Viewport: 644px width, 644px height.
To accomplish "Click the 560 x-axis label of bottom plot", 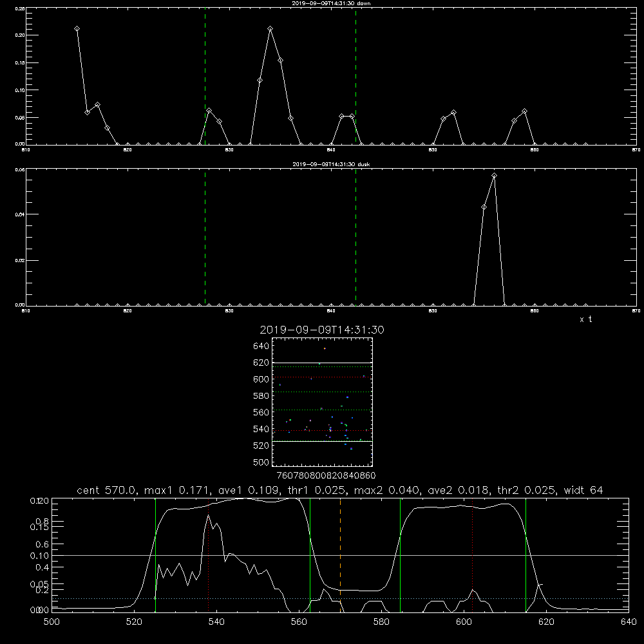I will (299, 622).
